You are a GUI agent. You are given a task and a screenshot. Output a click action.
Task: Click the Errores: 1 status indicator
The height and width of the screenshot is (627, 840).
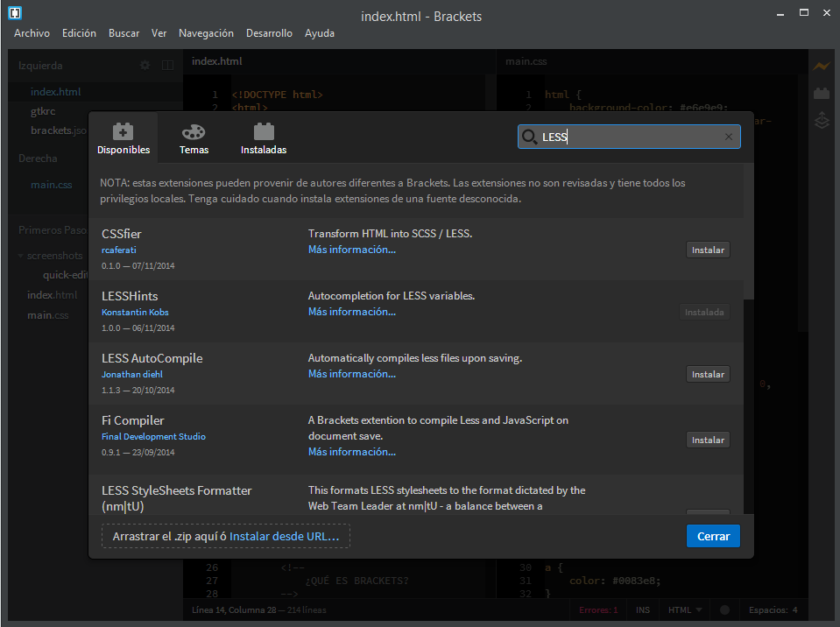point(598,609)
